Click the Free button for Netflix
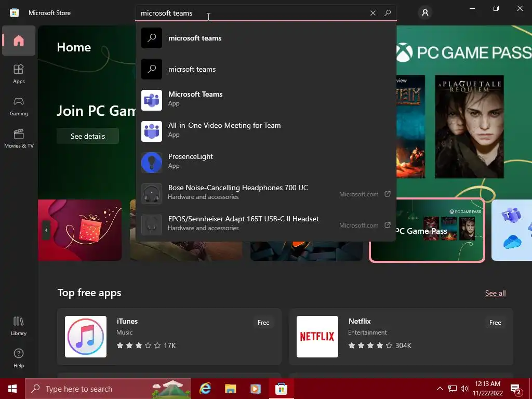The width and height of the screenshot is (532, 399). [x=495, y=323]
